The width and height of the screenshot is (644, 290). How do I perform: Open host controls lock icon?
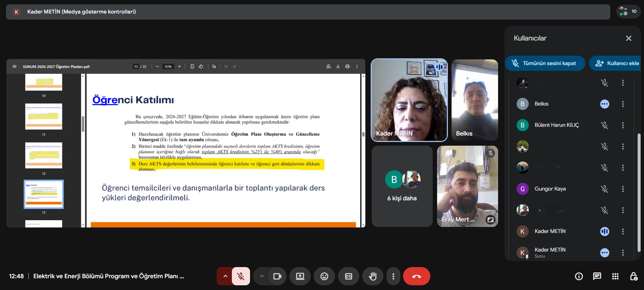[x=633, y=277]
